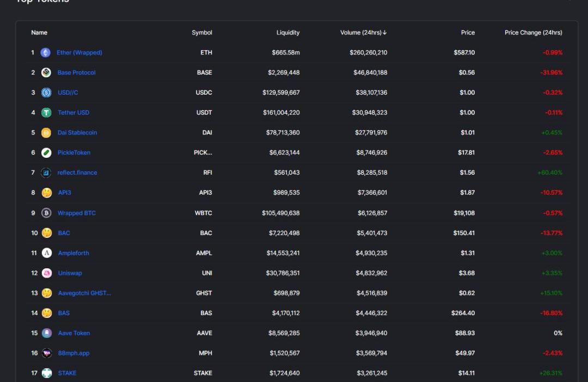Click the Base Protocol token icon
This screenshot has width=588, height=382.
coord(46,73)
